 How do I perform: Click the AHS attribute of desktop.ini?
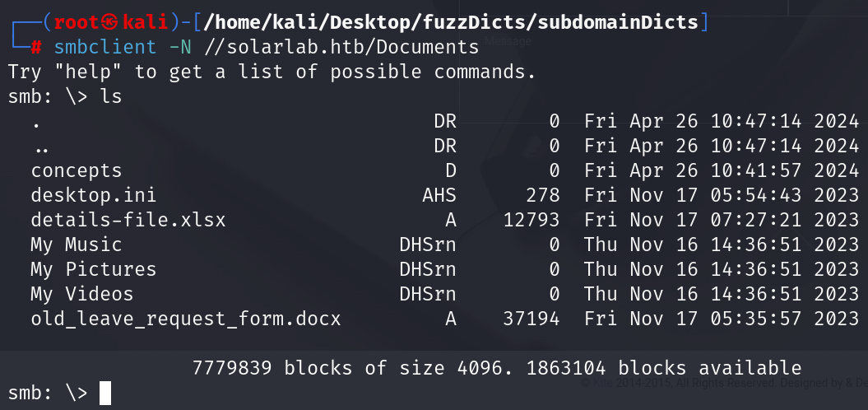click(439, 195)
